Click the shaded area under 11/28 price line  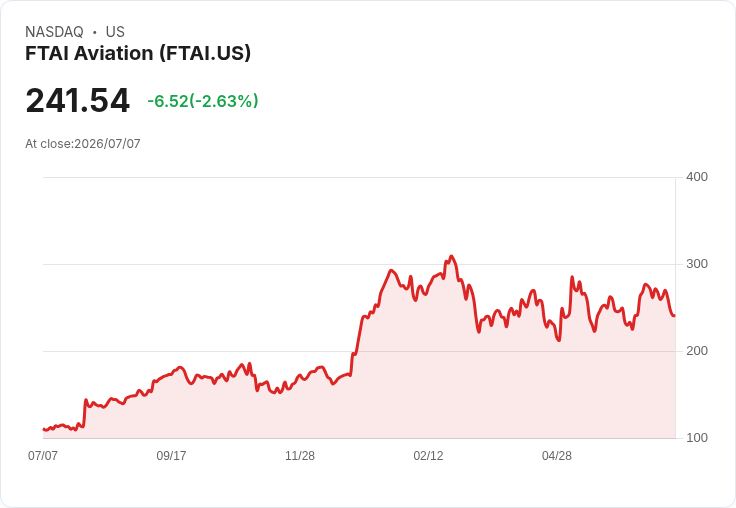(300, 413)
